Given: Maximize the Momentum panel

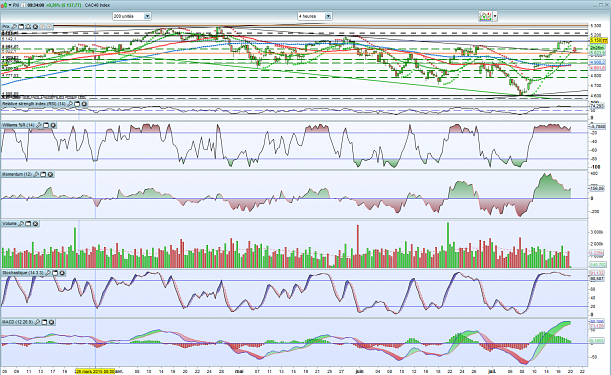Looking at the screenshot, I should tap(43, 174).
